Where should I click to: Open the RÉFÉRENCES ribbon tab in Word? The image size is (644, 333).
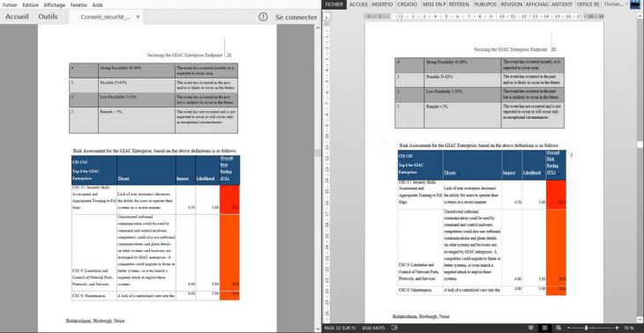pos(459,4)
